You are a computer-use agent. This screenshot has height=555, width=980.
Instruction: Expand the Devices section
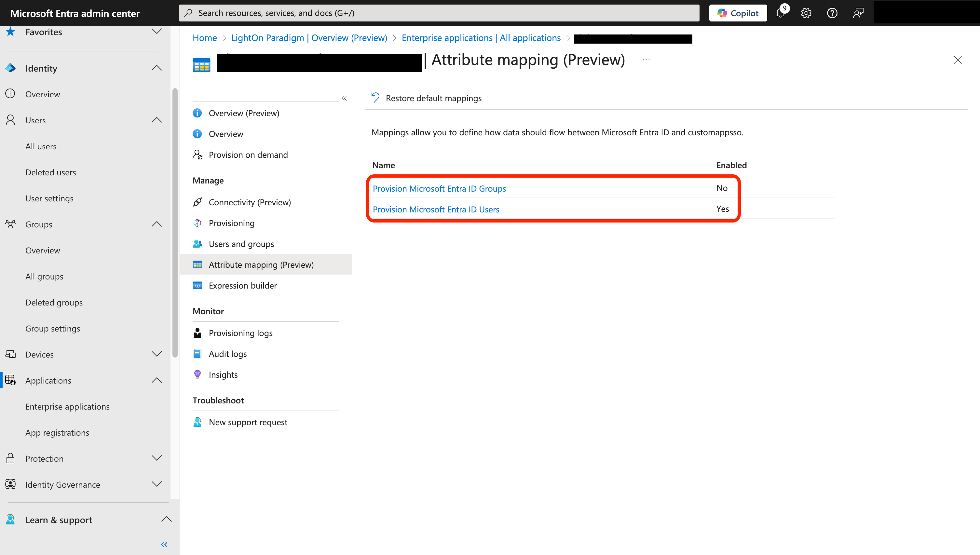tap(157, 354)
